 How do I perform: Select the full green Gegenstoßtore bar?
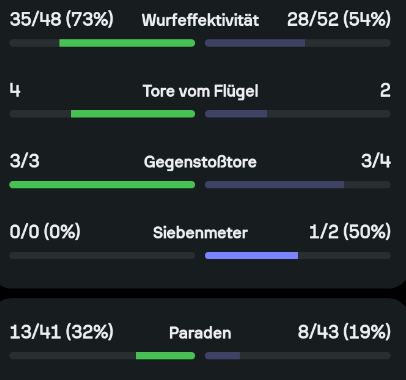102,185
